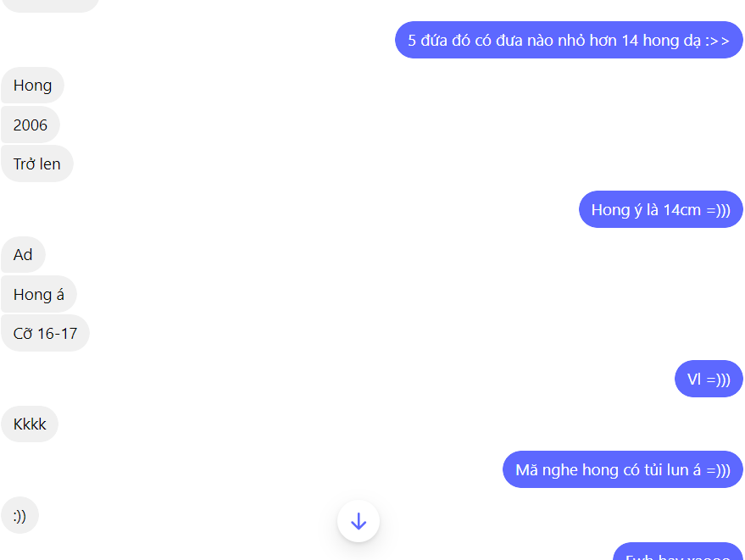Viewport: 745px width, 560px height.
Task: Open the sent bubble starting "Mă nghe hong"
Action: coord(623,469)
